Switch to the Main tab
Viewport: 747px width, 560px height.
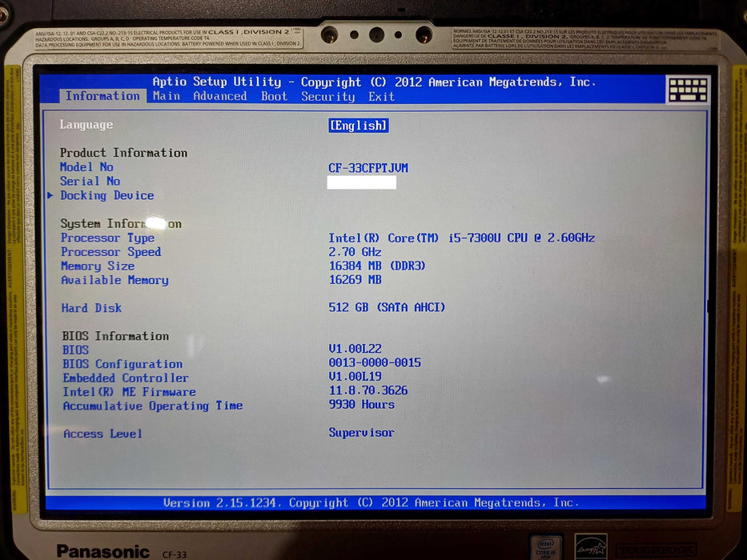pos(167,96)
